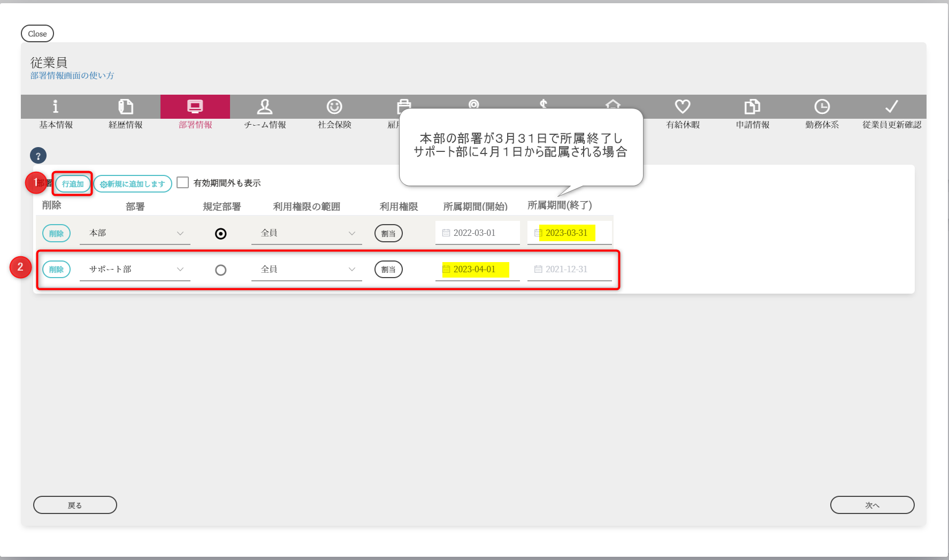Click the 2023-04-01 start date field
Viewport: 949px width, 560px height.
tap(474, 270)
